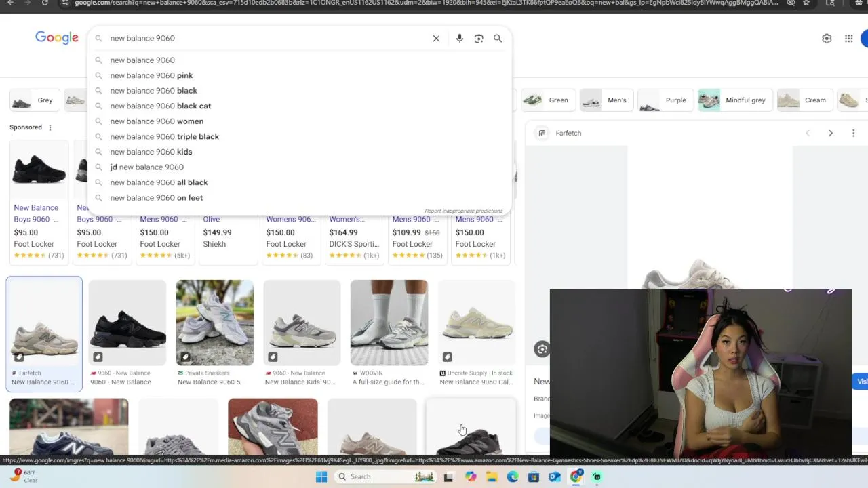This screenshot has height=488, width=868.
Task: Switch to Chrome on the taskbar
Action: (x=576, y=476)
